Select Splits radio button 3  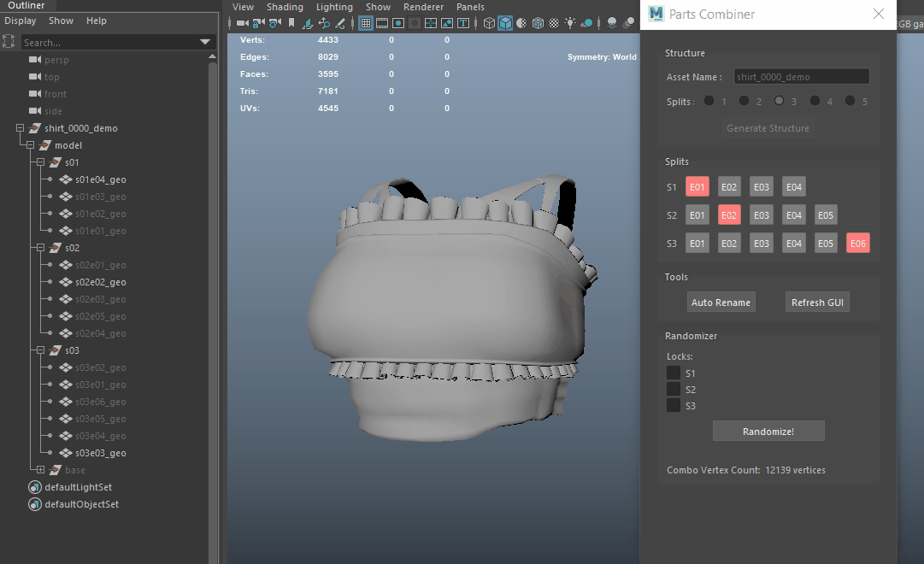[780, 101]
